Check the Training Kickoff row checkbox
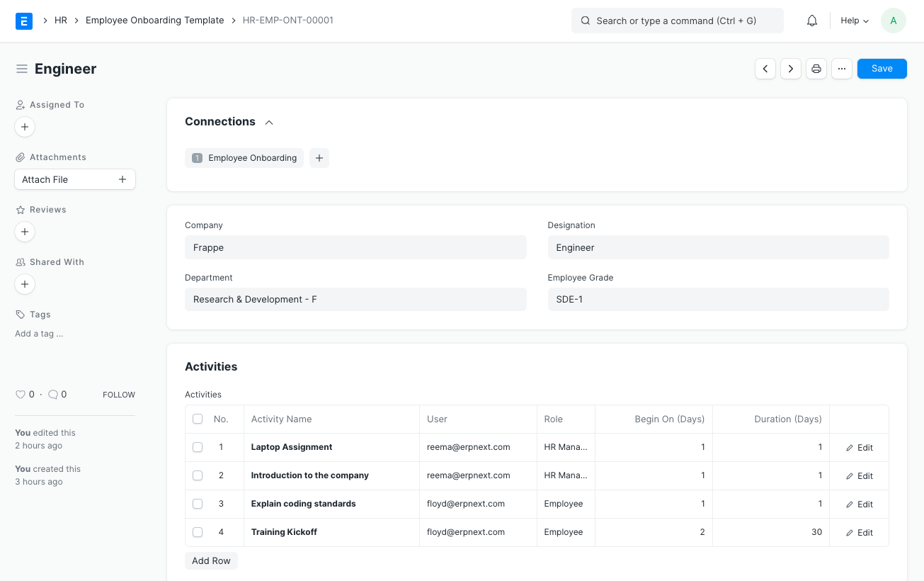924x581 pixels. 198,532
